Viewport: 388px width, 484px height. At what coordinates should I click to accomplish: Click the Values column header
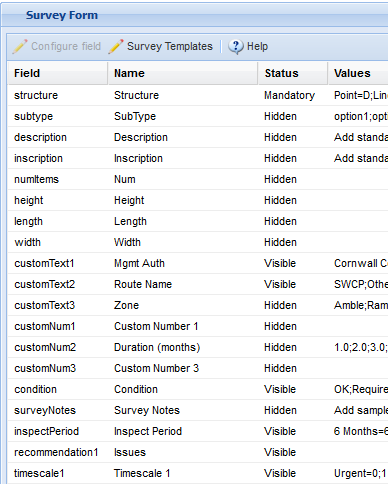[358, 73]
